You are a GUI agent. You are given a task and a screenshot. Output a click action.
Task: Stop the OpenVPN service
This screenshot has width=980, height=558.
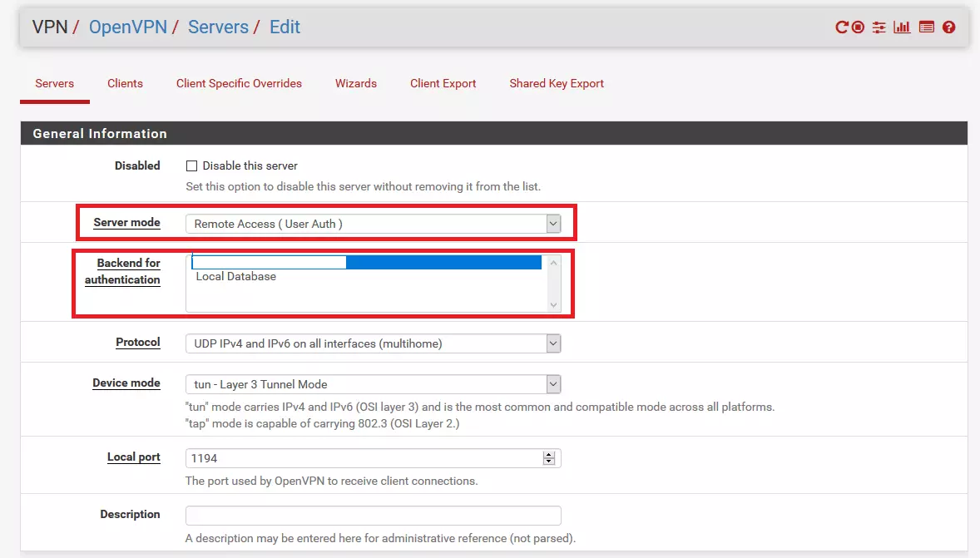[859, 27]
